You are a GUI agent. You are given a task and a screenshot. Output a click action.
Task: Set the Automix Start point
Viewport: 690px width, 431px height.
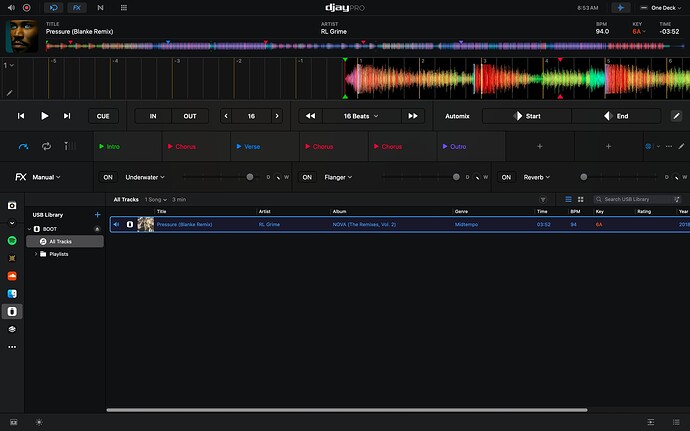[527, 116]
